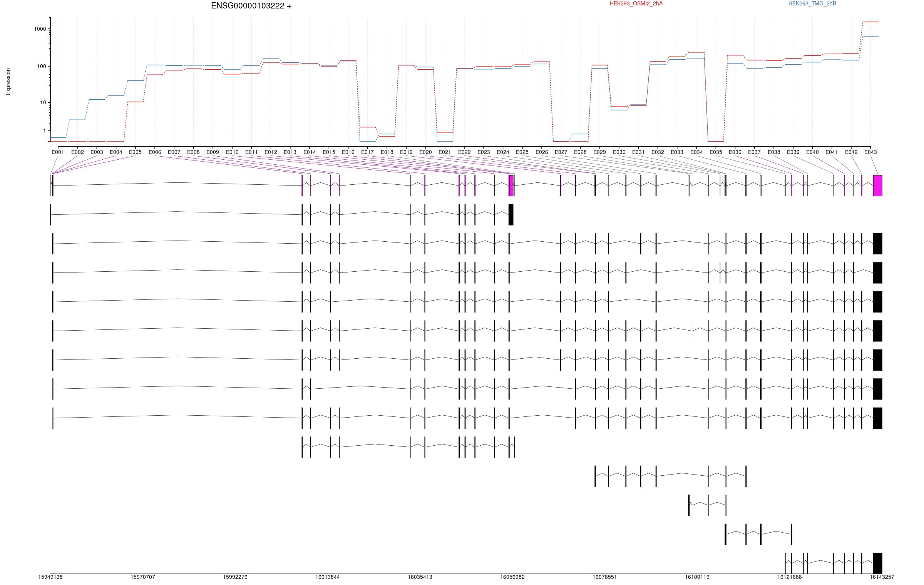Click exon bin label E032

coord(658,152)
